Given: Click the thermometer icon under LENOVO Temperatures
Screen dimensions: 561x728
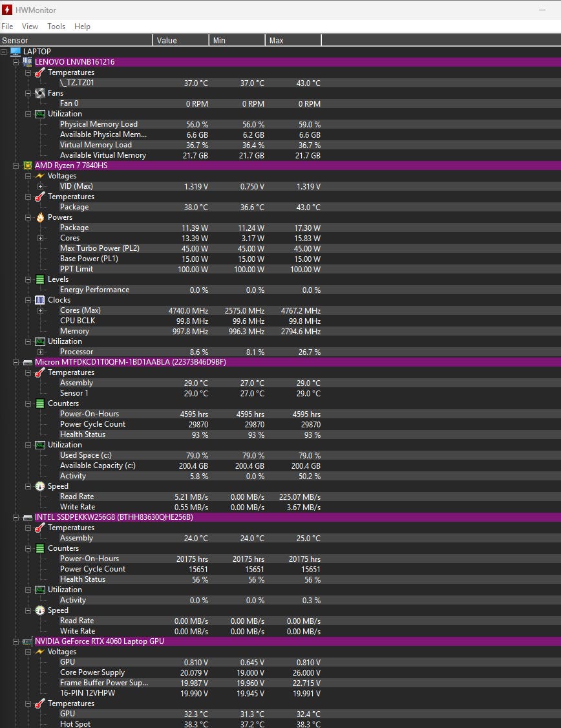Looking at the screenshot, I should [40, 72].
